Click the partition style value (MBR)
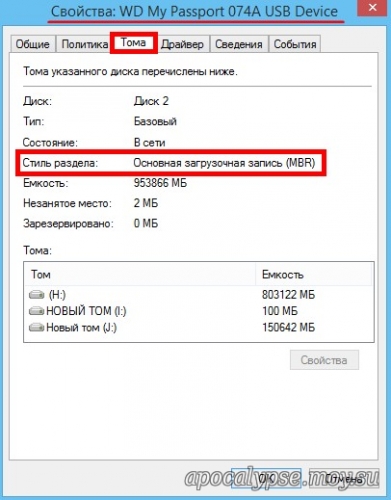 click(224, 163)
